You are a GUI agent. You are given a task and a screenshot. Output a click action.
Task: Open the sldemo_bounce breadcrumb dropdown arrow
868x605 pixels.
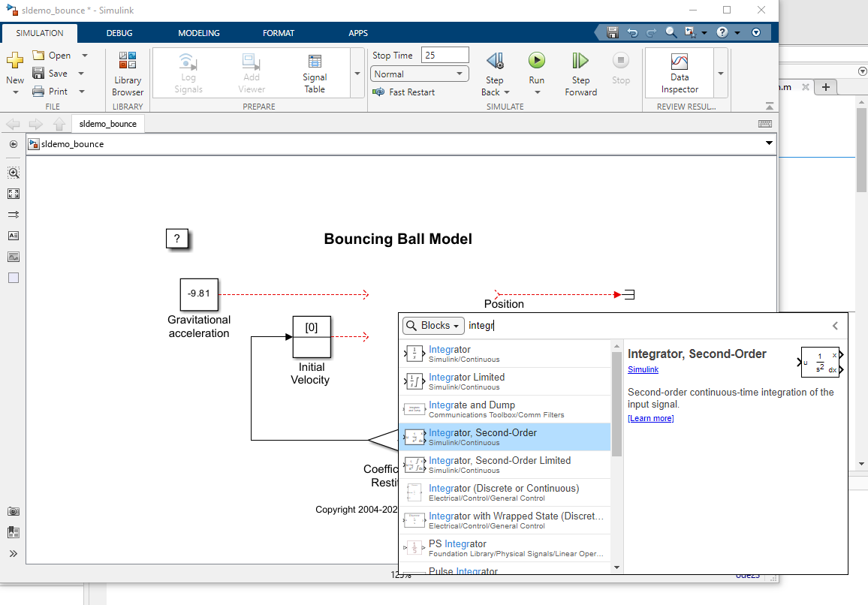(x=769, y=143)
